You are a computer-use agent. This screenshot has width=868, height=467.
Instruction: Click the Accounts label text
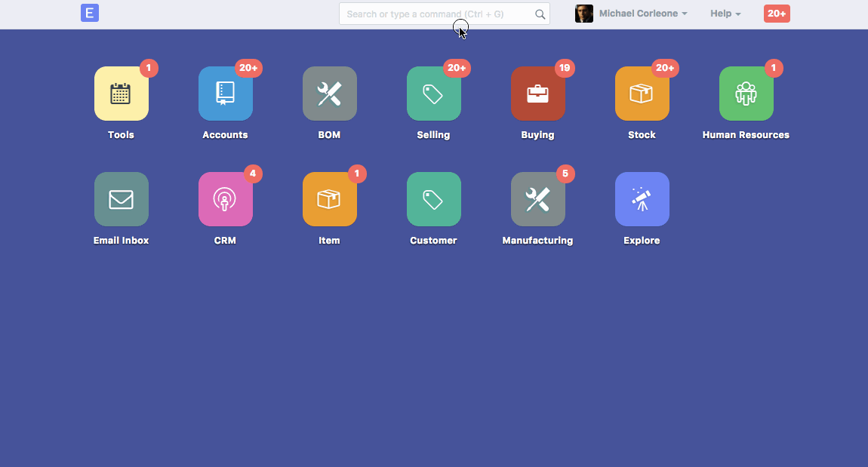226,134
